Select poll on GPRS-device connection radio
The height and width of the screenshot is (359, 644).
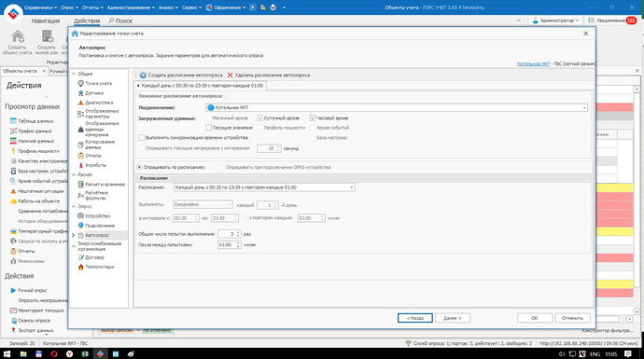[222, 167]
